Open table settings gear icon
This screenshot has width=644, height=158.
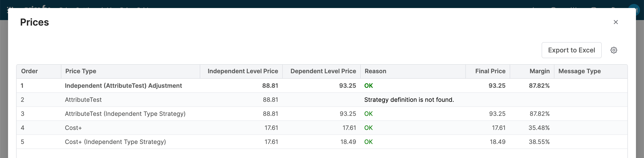point(614,50)
